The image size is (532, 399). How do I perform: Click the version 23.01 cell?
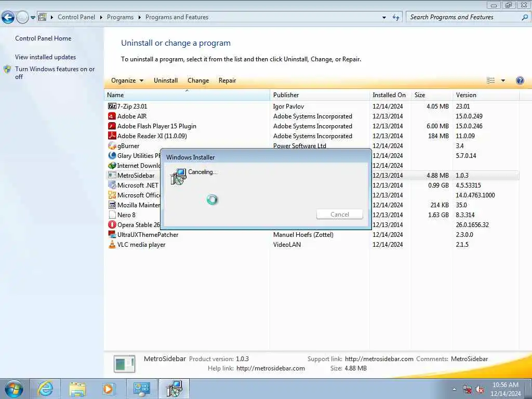(x=463, y=107)
